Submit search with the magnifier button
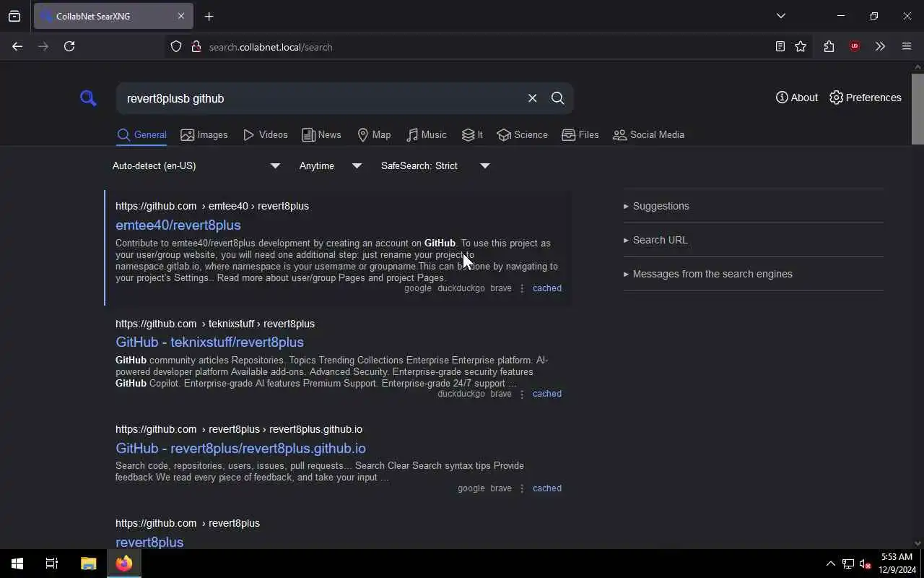This screenshot has width=924, height=578. click(x=557, y=98)
